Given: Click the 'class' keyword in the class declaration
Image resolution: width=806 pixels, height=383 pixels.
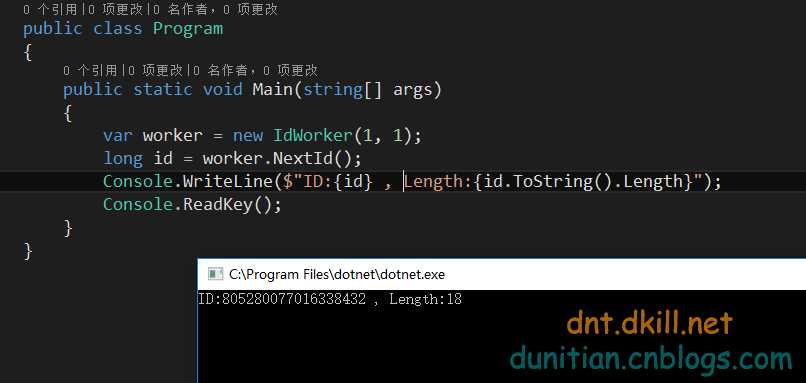Looking at the screenshot, I should coord(118,29).
